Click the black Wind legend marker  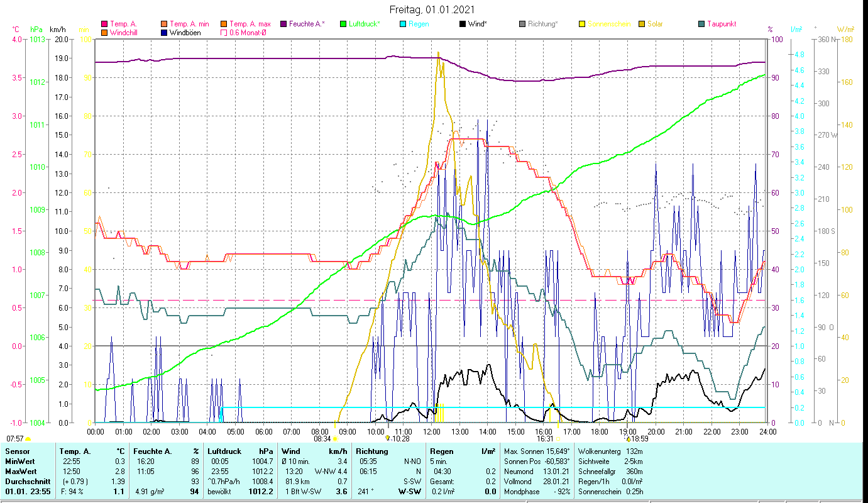tap(463, 24)
